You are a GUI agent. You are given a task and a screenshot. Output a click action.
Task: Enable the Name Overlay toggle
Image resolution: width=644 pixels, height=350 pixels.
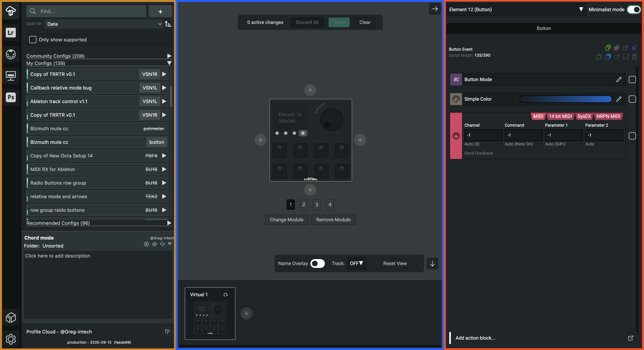point(317,263)
